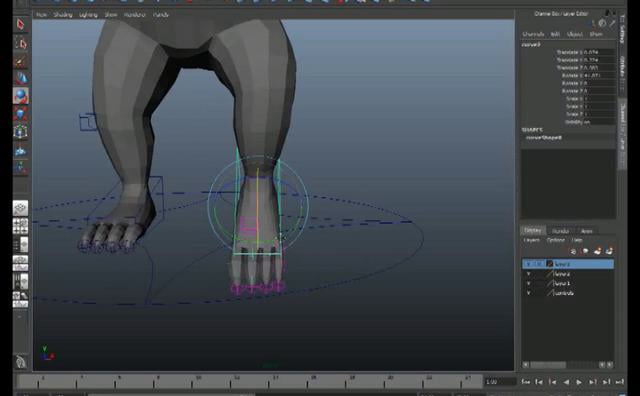640x396 pixels.
Task: Activate the Paint Selection brush tool
Action: (x=20, y=61)
